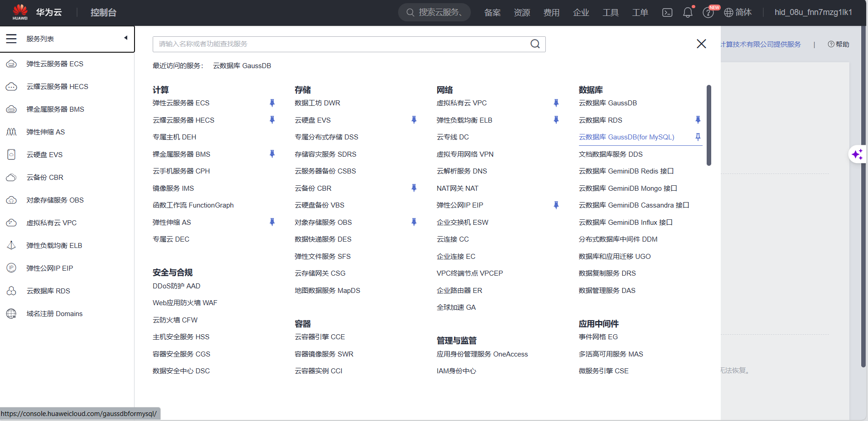Unpin 云硬盘 EVS in the 存储 list
The width and height of the screenshot is (868, 421).
point(414,120)
